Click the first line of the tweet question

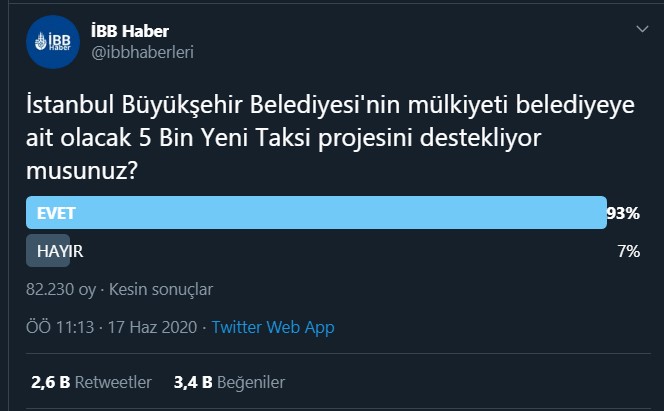pos(330,104)
